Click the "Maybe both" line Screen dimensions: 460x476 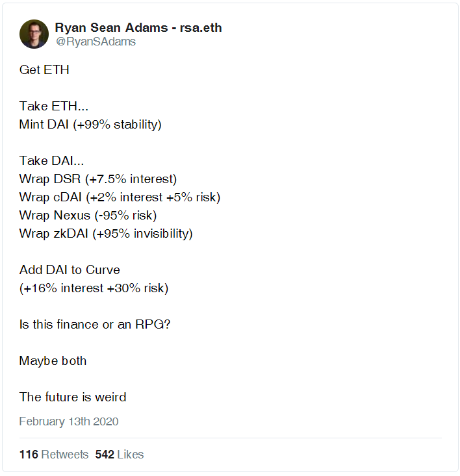point(53,361)
